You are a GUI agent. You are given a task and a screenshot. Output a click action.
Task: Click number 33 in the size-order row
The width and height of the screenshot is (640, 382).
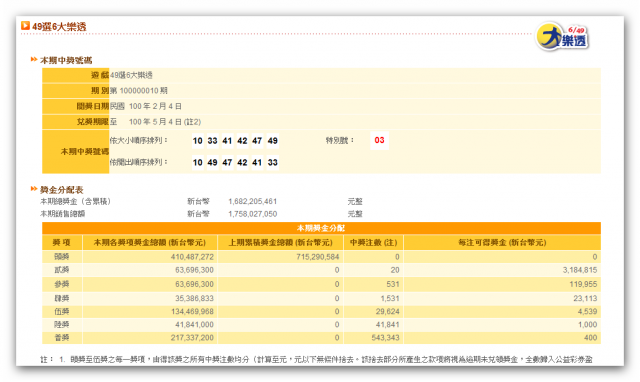tap(212, 141)
